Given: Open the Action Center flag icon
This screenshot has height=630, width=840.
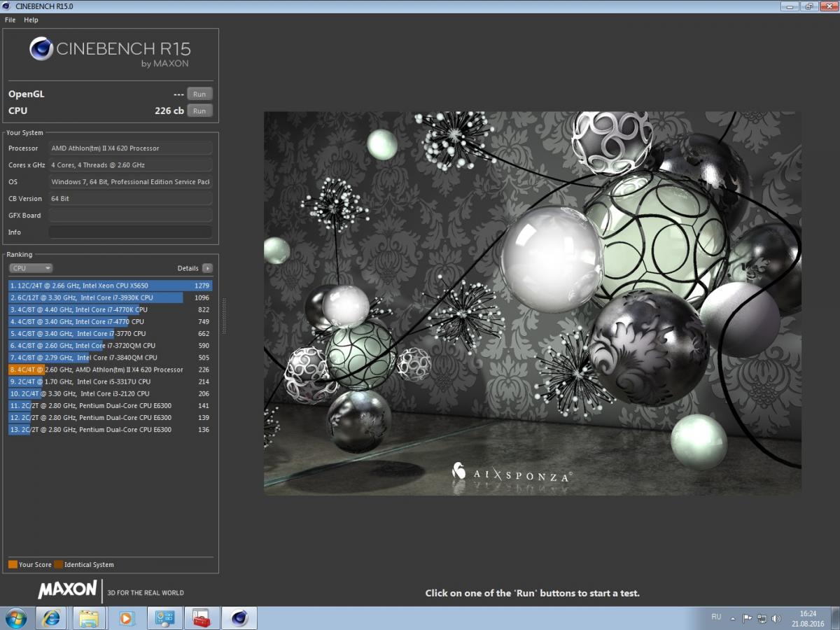Looking at the screenshot, I should point(747,619).
